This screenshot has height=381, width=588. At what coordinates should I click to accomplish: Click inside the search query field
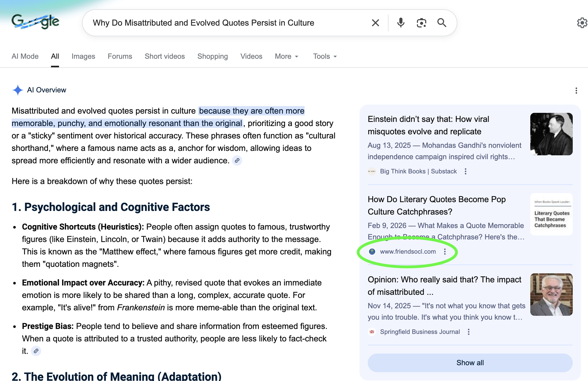point(203,23)
